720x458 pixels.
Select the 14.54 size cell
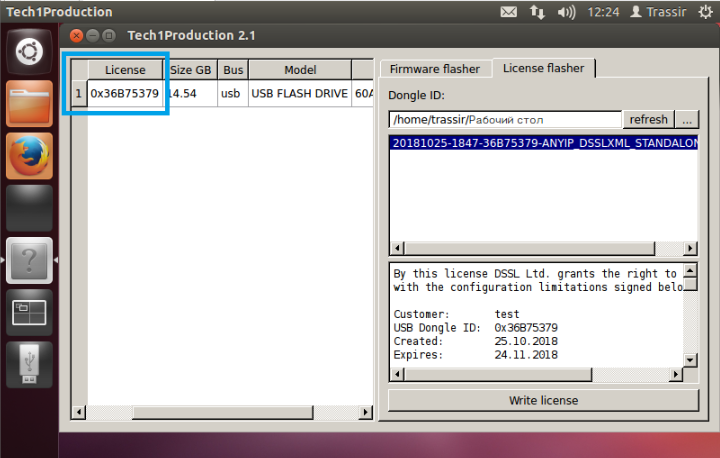[x=190, y=93]
